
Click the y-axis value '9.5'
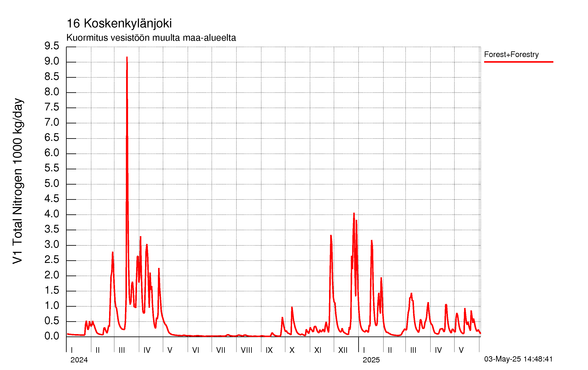point(52,46)
